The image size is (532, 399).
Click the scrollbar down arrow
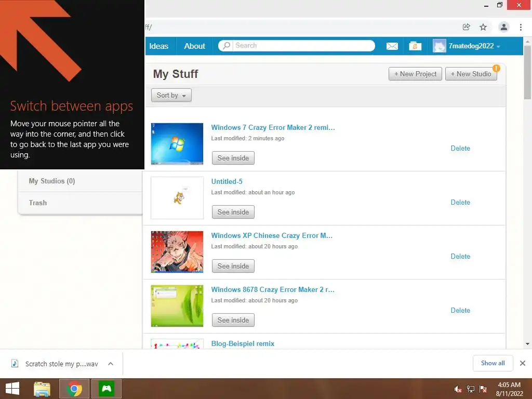pos(527,344)
